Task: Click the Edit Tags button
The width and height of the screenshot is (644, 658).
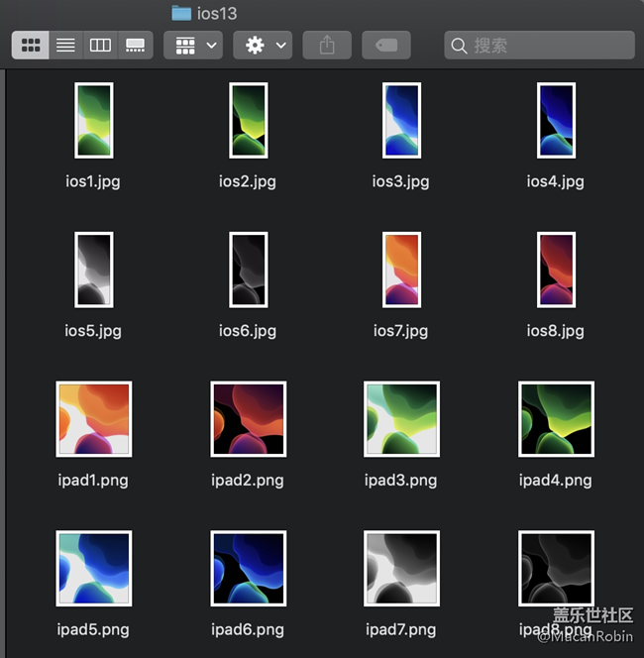Action: [386, 46]
